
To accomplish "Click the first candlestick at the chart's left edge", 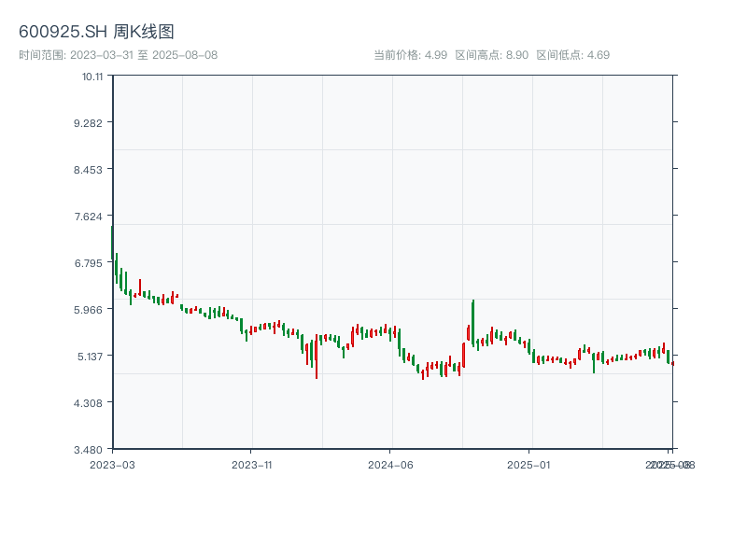I will point(113,245).
